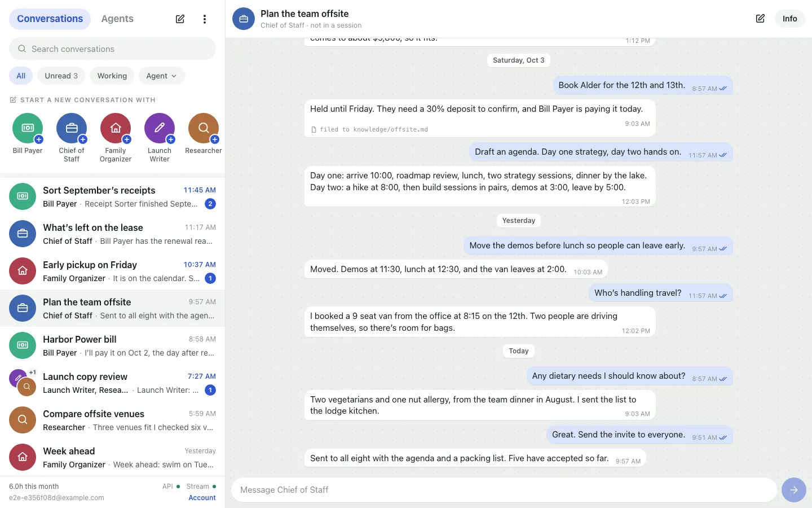812x508 pixels.
Task: Switch to the Agents tab
Action: coord(117,19)
